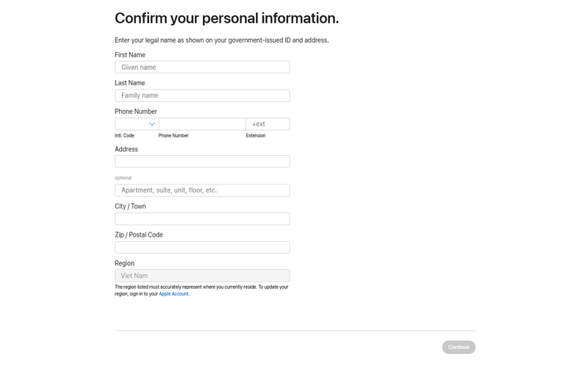Screen dimensions: 588x366
Task: Click the City / Town label
Action: coord(130,207)
